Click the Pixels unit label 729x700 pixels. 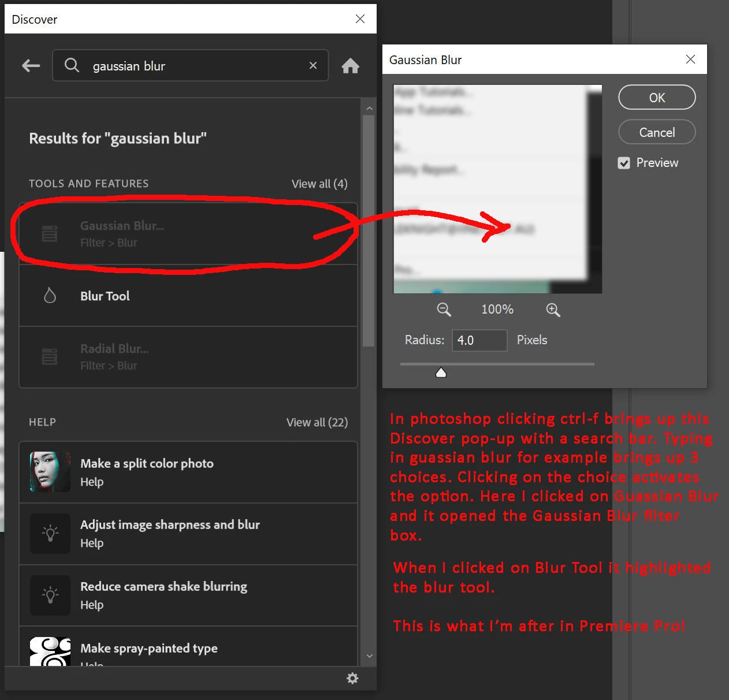pos(531,340)
